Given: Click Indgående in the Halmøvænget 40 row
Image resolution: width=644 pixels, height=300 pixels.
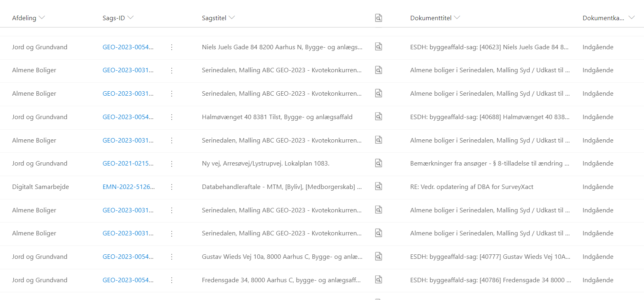Looking at the screenshot, I should click(598, 117).
